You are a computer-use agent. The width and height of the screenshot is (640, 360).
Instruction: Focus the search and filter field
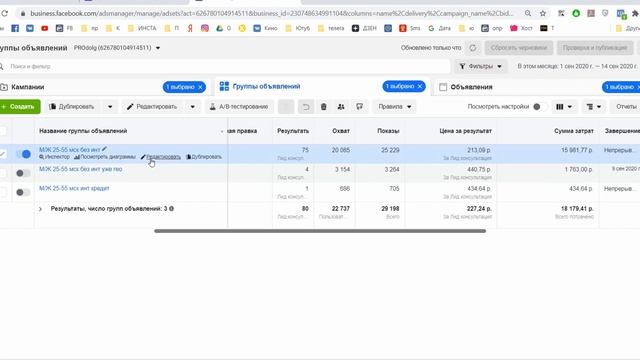point(225,66)
